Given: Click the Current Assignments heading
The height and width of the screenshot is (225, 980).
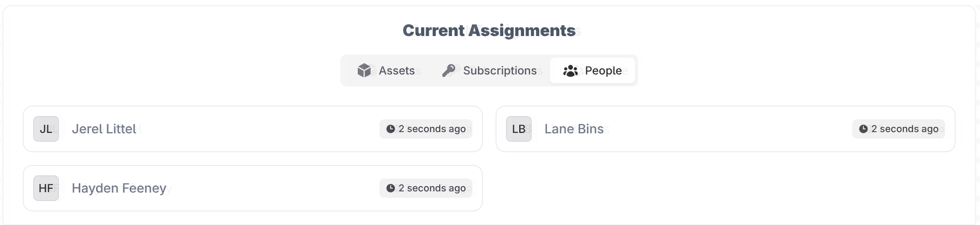Looking at the screenshot, I should click(x=489, y=30).
